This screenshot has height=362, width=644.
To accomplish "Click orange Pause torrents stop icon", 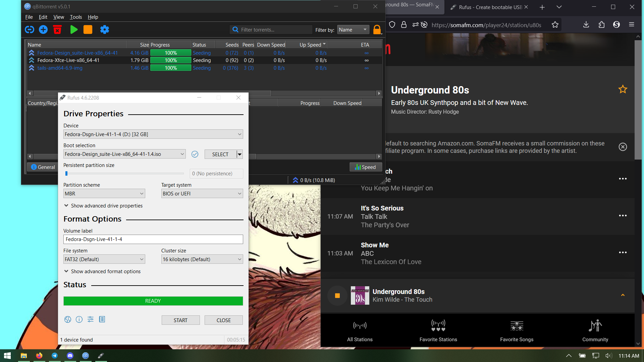I will [x=88, y=29].
